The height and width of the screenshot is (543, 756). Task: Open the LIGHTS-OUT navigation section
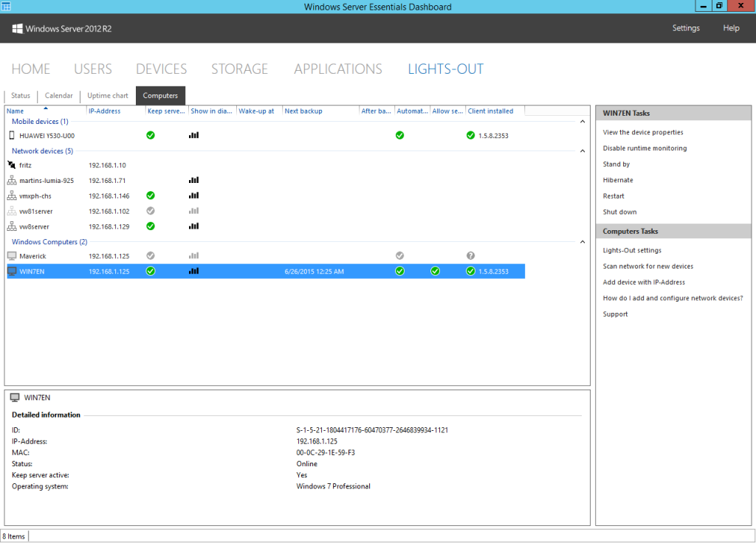coord(445,69)
